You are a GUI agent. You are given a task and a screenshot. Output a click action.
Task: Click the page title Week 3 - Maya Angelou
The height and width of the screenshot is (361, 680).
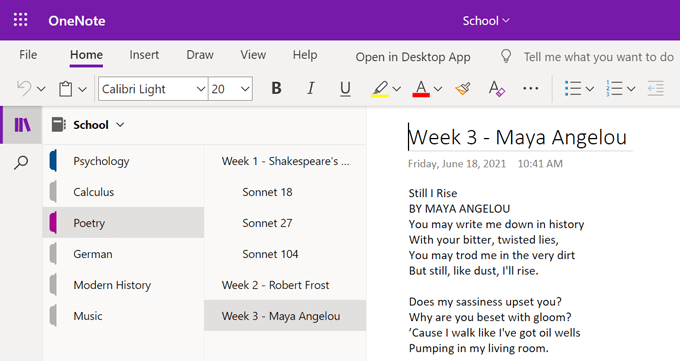pyautogui.click(x=518, y=137)
